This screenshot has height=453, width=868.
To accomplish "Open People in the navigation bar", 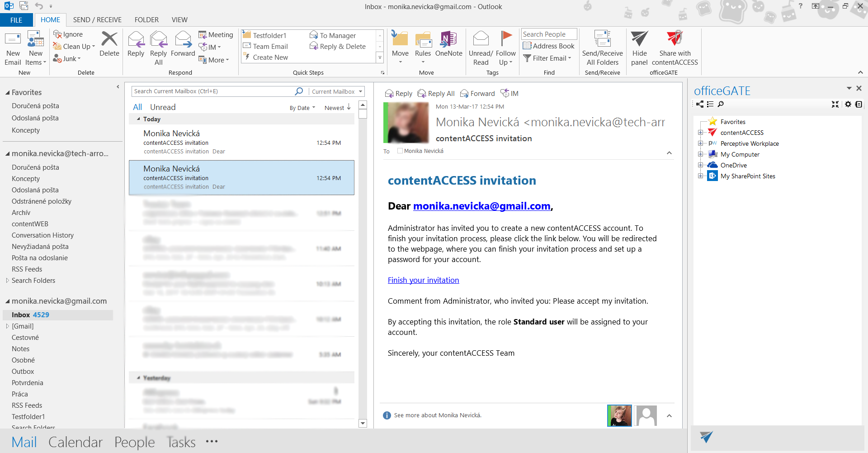I will coord(135,442).
